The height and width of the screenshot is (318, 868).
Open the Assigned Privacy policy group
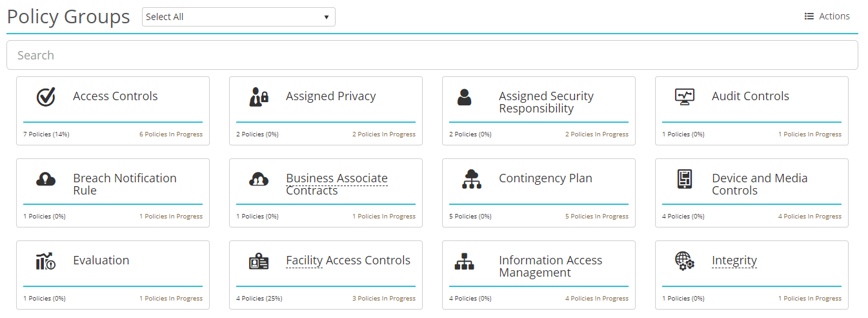(326, 111)
